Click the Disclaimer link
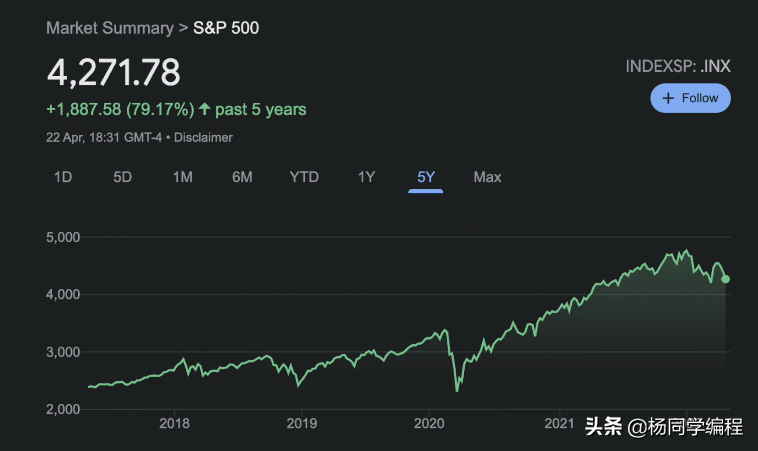 [203, 137]
